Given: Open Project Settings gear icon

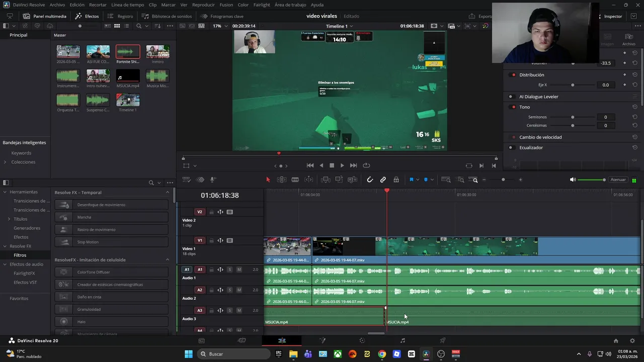Looking at the screenshot, I should click(x=632, y=340).
